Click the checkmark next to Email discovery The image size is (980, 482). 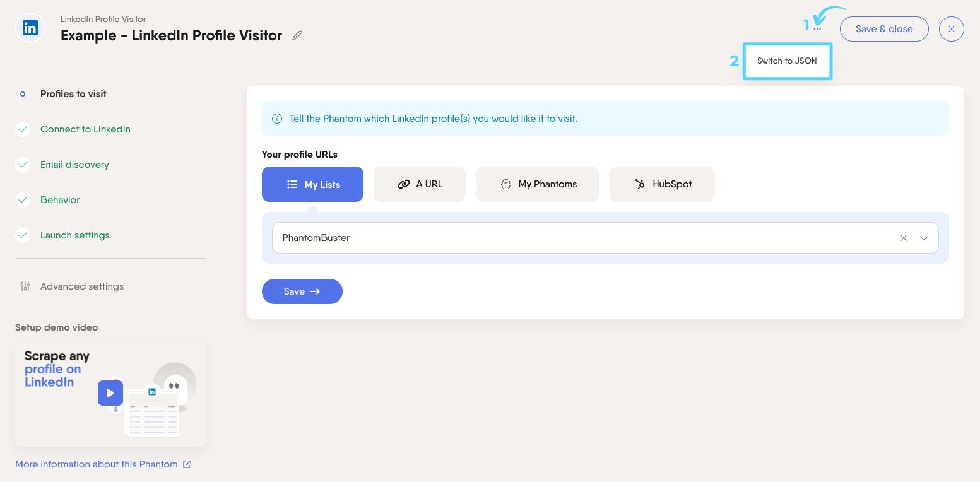point(23,164)
